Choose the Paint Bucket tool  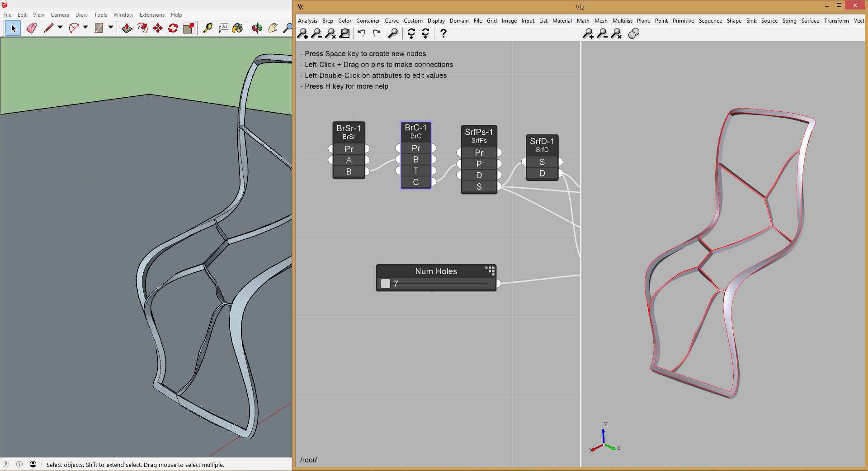coord(237,28)
